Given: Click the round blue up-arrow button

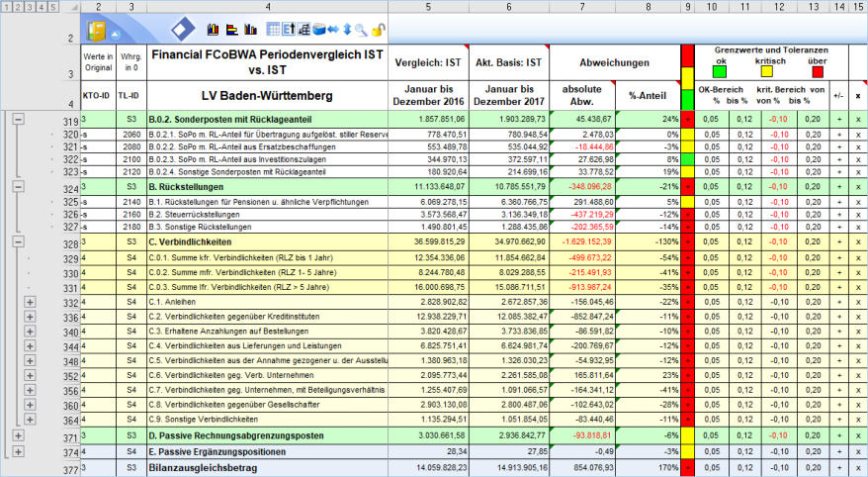Looking at the screenshot, I should 116,33.
